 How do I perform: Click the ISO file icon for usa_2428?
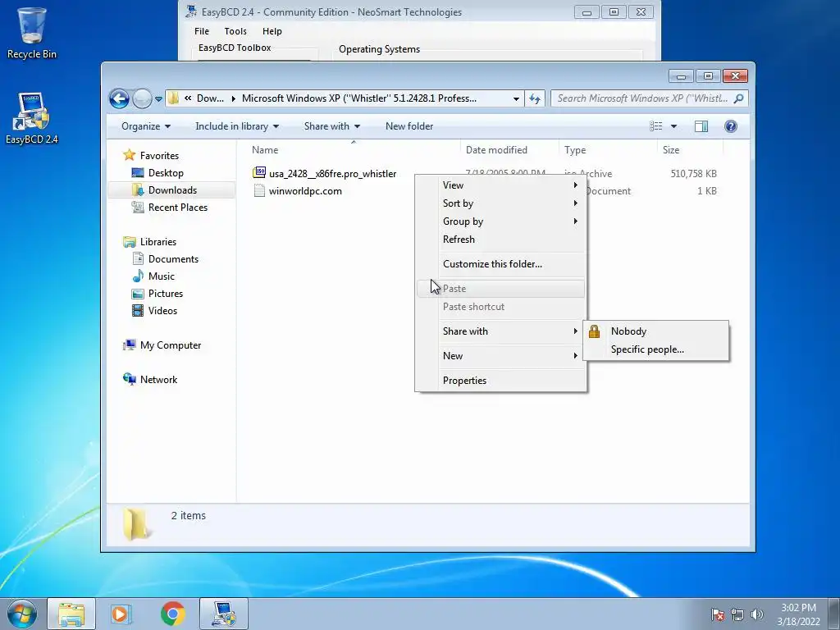(x=259, y=172)
